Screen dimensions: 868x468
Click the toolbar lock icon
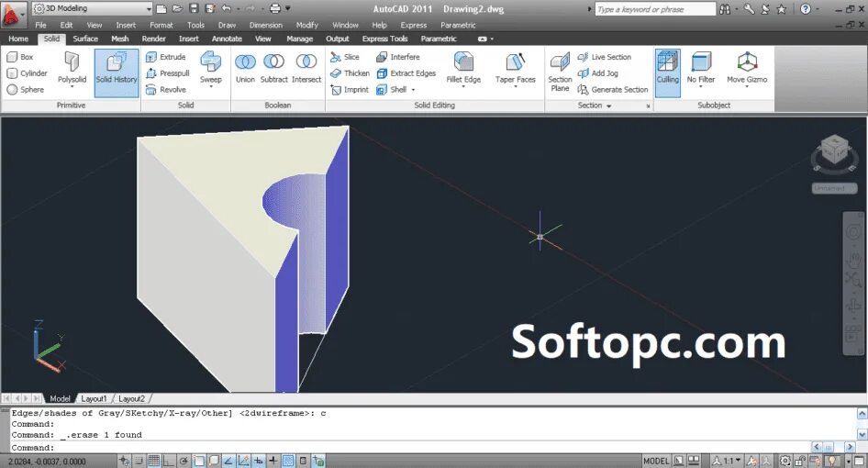pos(800,461)
